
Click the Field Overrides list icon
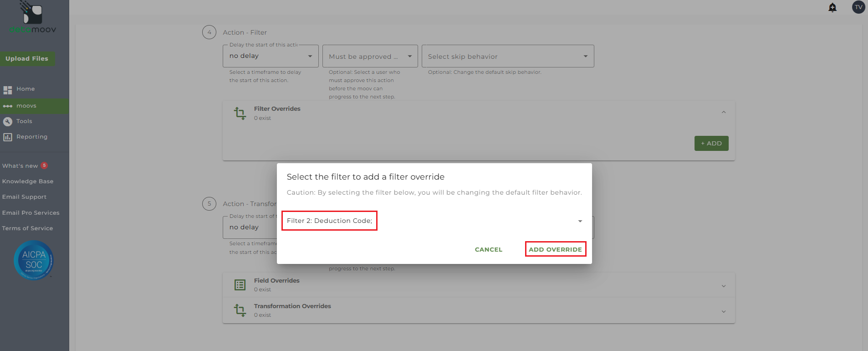[x=240, y=285]
